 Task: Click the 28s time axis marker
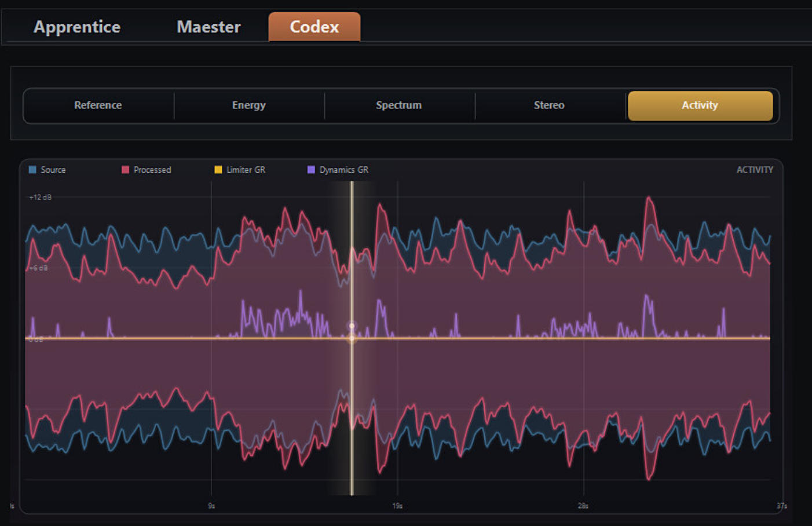tap(583, 506)
